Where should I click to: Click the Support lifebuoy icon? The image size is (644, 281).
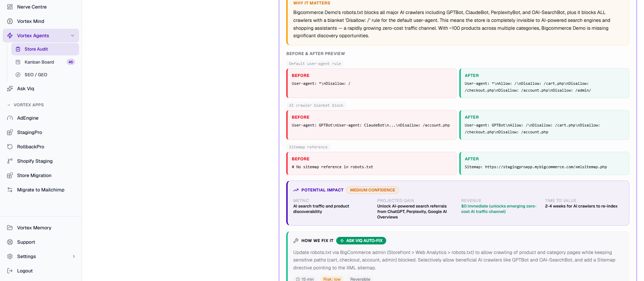[10, 242]
